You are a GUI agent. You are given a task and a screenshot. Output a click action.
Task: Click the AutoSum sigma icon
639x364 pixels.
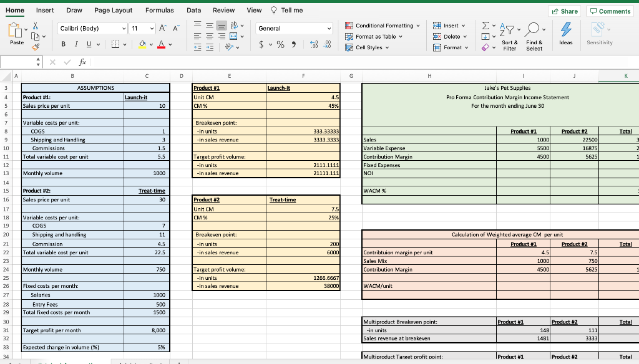(485, 26)
